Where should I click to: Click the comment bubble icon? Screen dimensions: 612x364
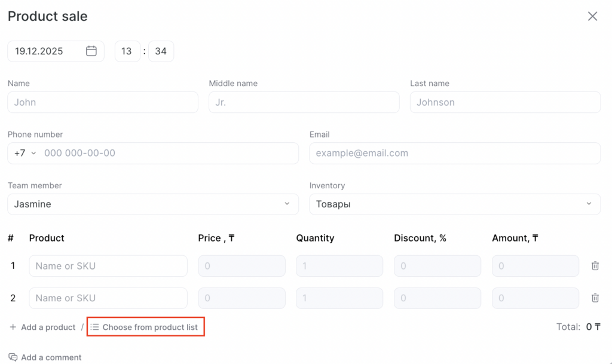pos(13,357)
